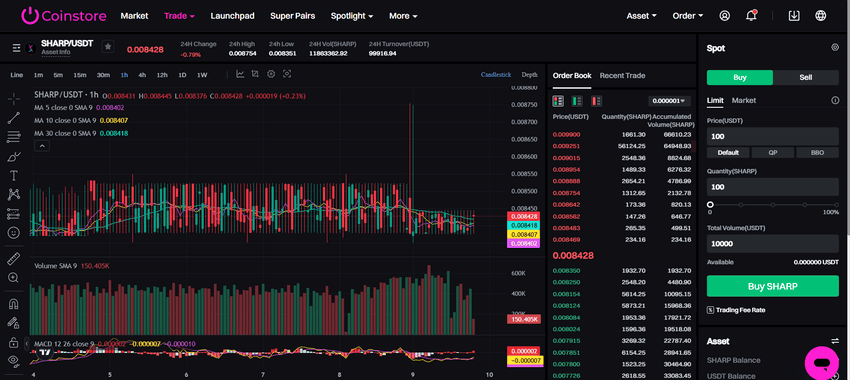Switch order side to Buy
This screenshot has width=850, height=380.
pos(740,78)
